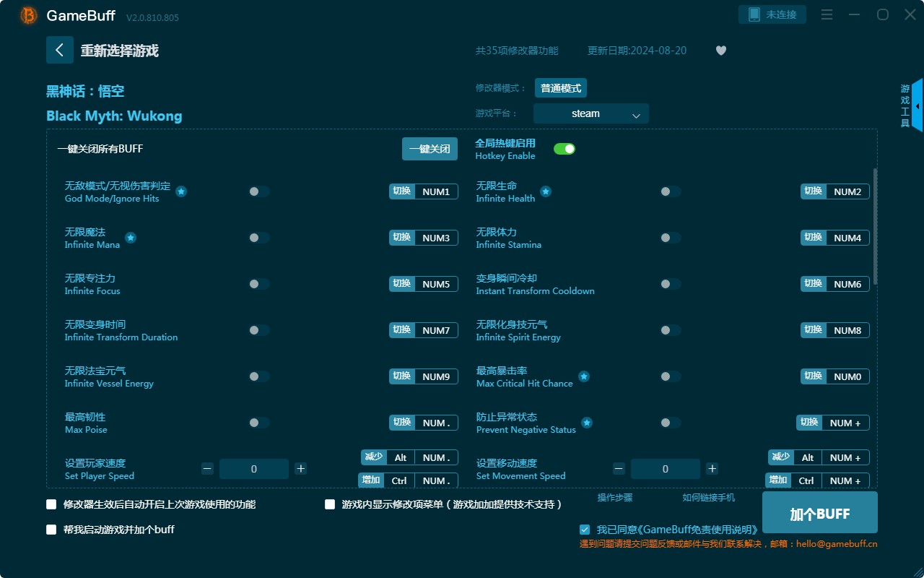Viewport: 924px width, 578px height.
Task: Open the steam platform dropdown
Action: coord(591,113)
